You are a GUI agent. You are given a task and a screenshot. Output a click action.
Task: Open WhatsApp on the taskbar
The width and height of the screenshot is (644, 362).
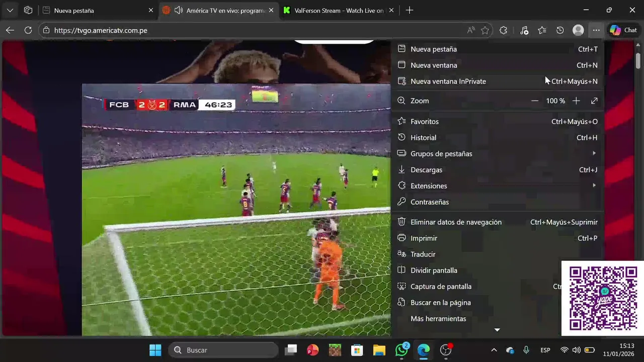[401, 350]
